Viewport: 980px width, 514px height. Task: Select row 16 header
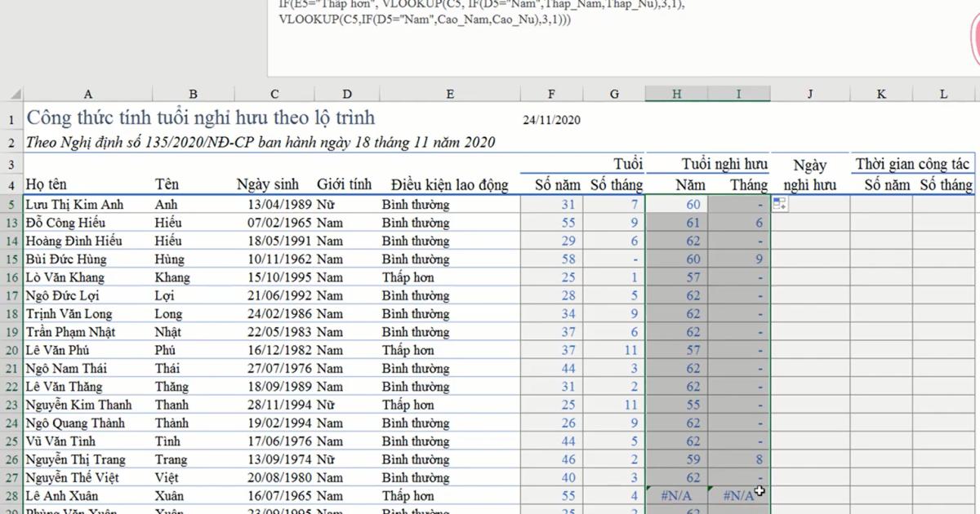(11, 277)
